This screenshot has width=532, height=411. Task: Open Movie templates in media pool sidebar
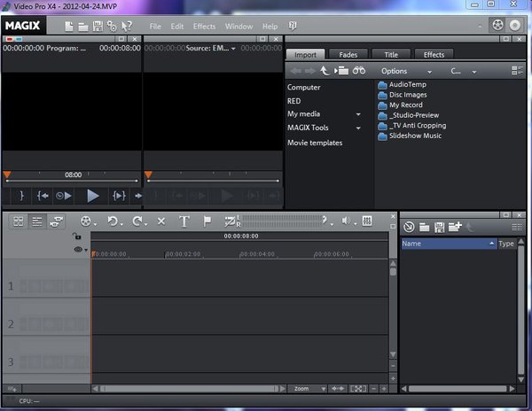tap(314, 143)
